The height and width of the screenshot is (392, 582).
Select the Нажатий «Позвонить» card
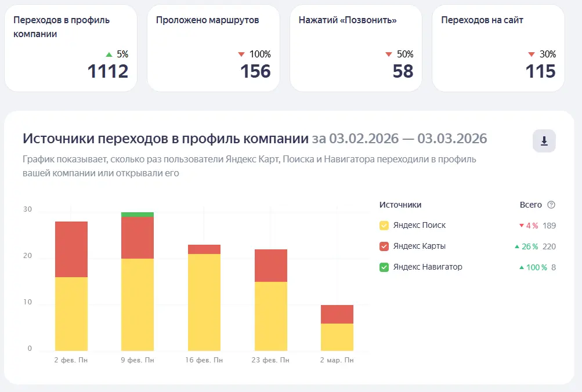tap(356, 48)
